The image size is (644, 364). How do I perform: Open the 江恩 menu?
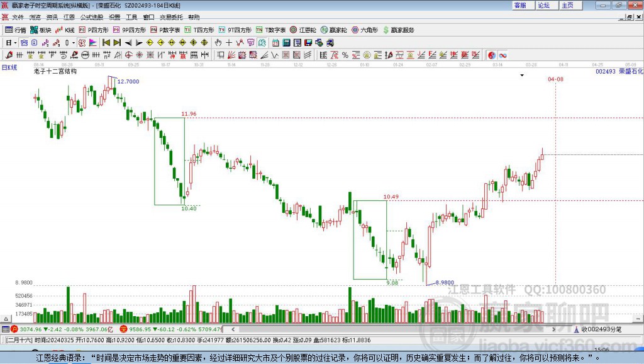tap(69, 17)
